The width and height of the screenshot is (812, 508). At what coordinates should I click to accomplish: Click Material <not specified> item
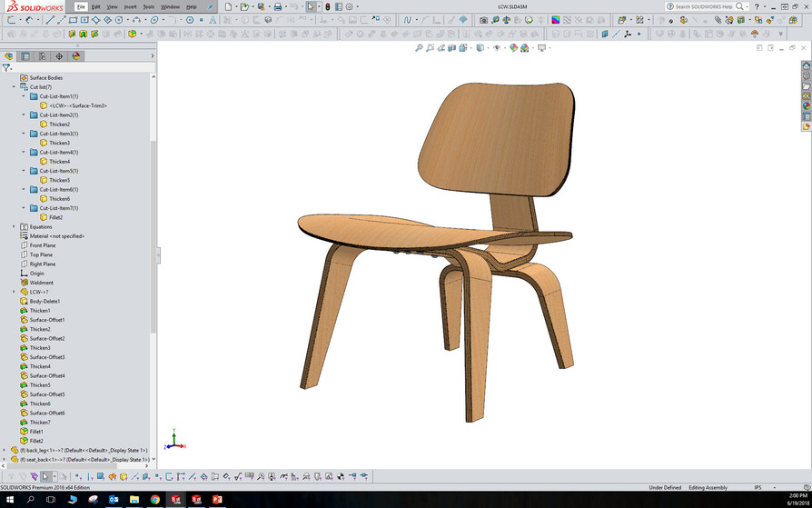[57, 236]
